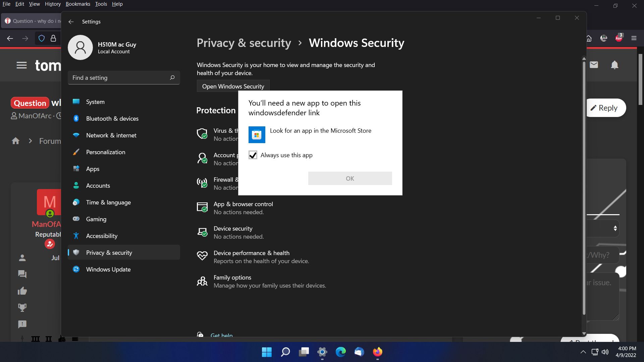Open the Firefox View menu
644x362 pixels.
point(34,4)
